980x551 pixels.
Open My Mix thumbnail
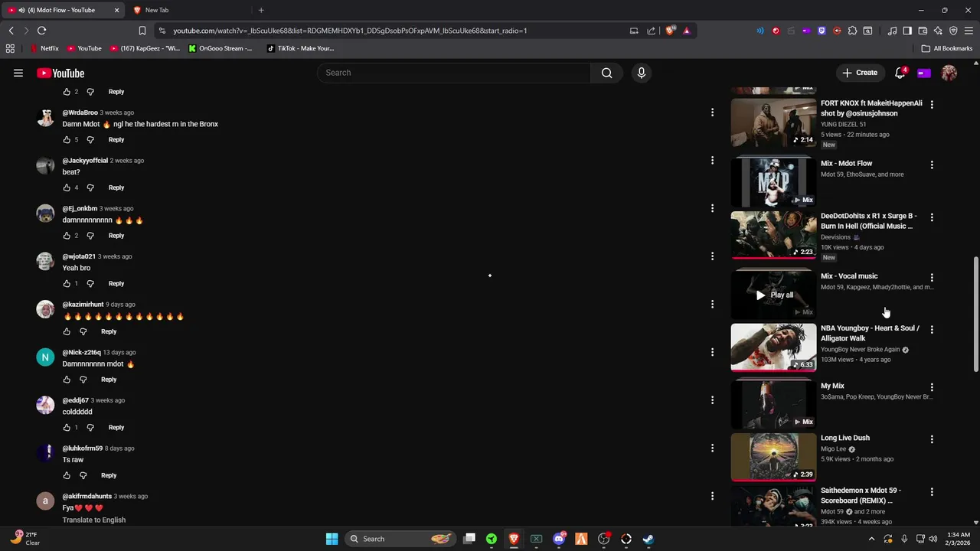tap(773, 404)
